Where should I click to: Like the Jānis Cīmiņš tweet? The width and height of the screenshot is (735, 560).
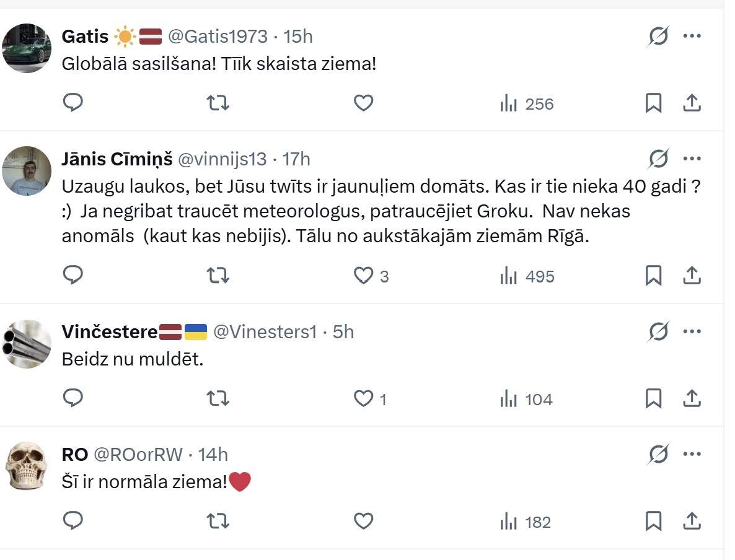(363, 275)
